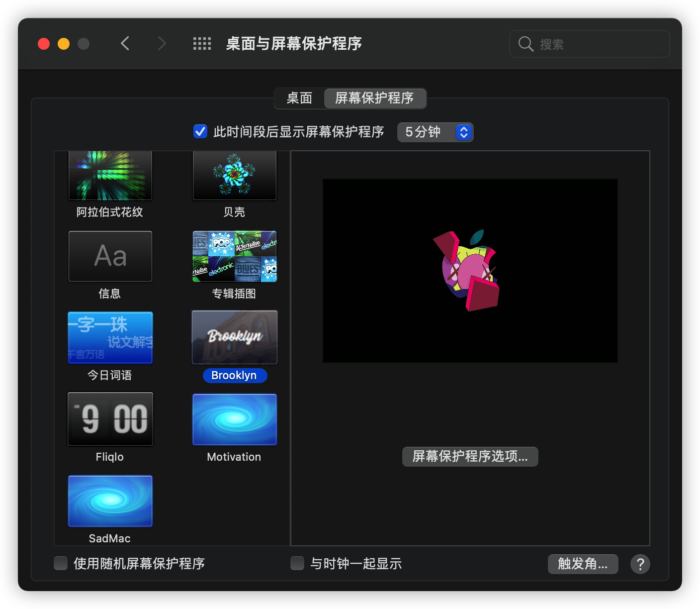Screen dimensions: 700x609
Task: Select the Motivation screen saver thumbnail
Action: click(235, 419)
